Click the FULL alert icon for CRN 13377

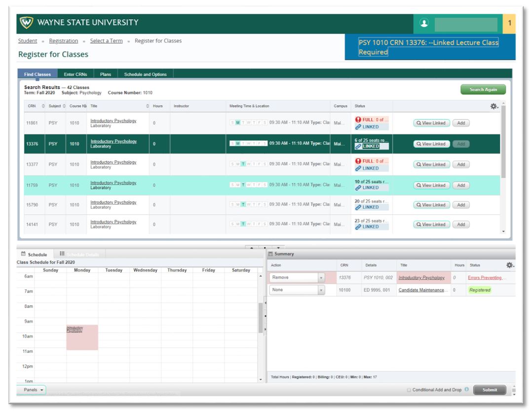point(358,161)
